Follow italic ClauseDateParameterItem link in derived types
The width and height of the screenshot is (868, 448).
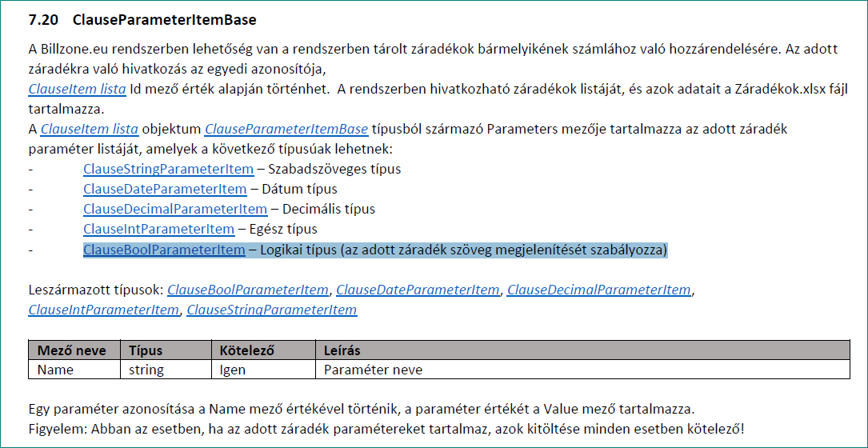[x=418, y=290]
